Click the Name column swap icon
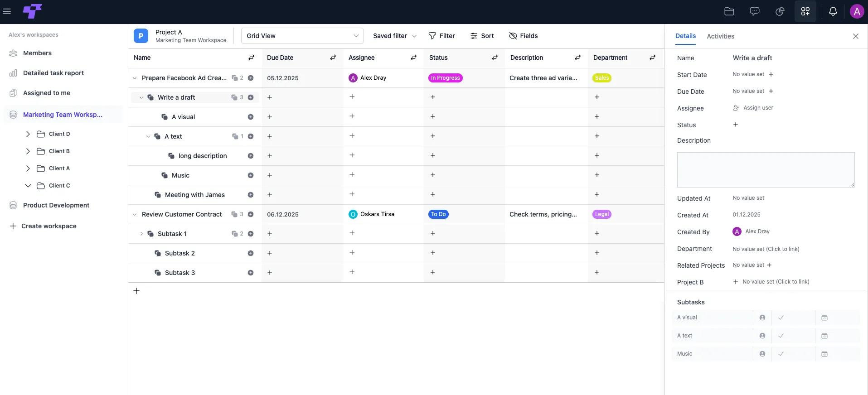The image size is (868, 395). (x=252, y=58)
